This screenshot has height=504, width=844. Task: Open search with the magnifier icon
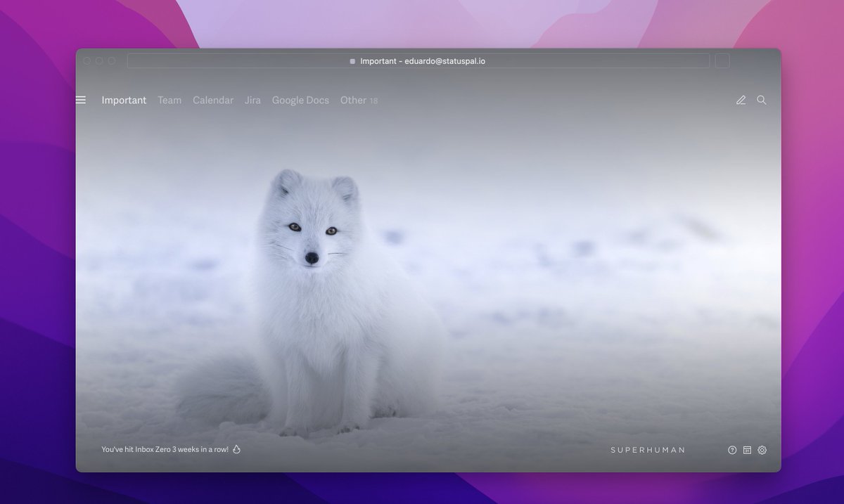tap(762, 100)
